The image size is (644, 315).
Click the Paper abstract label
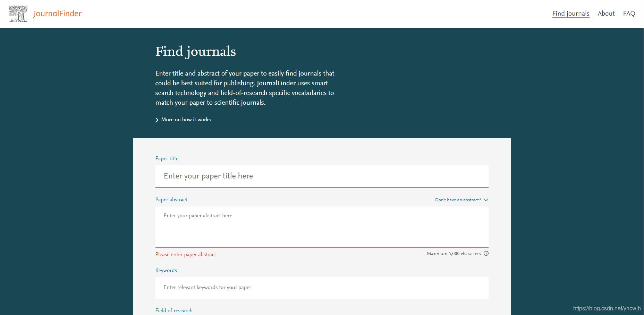pos(171,200)
